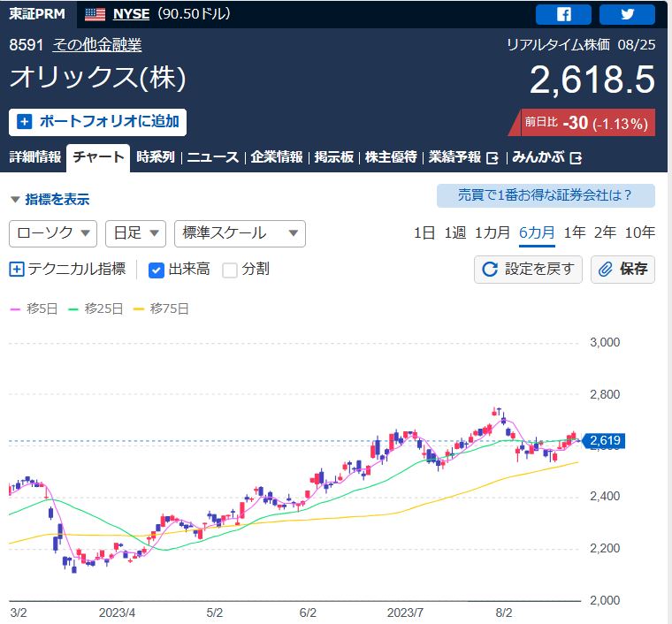The image size is (672, 624).
Task: Open the 時系列 tab
Action: point(156,157)
